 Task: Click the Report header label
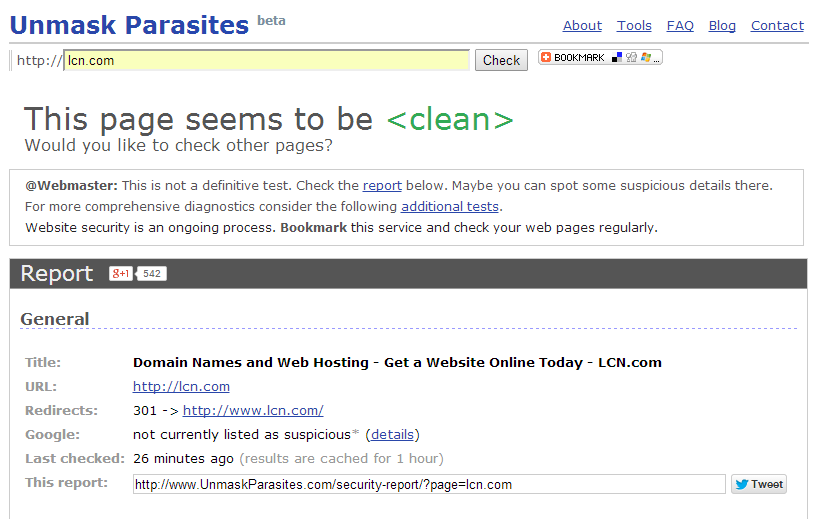[x=57, y=274]
